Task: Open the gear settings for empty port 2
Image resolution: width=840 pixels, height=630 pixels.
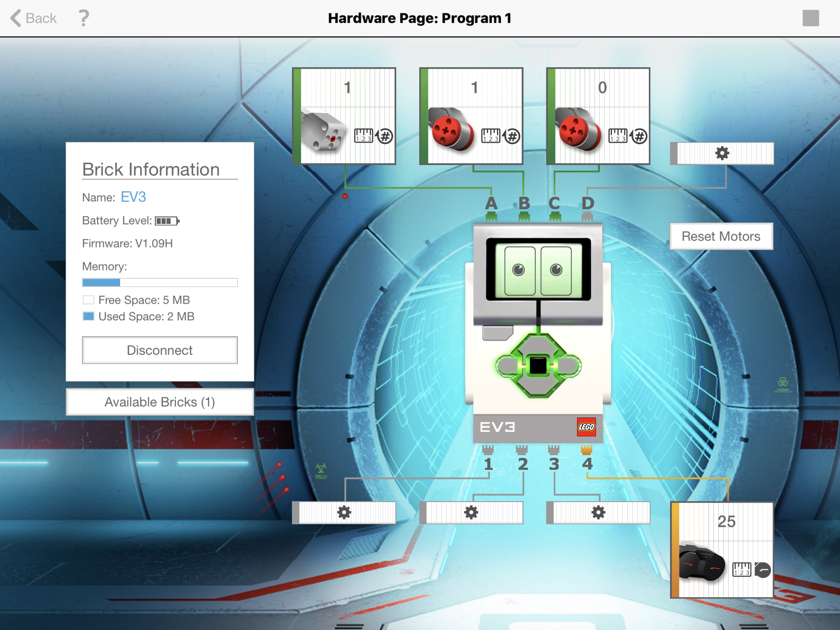Action: pyautogui.click(x=471, y=512)
